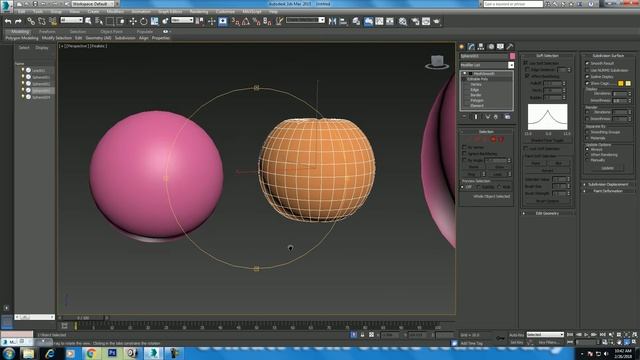
Task: Toggle the Angle Snap icon
Action: 246,21
